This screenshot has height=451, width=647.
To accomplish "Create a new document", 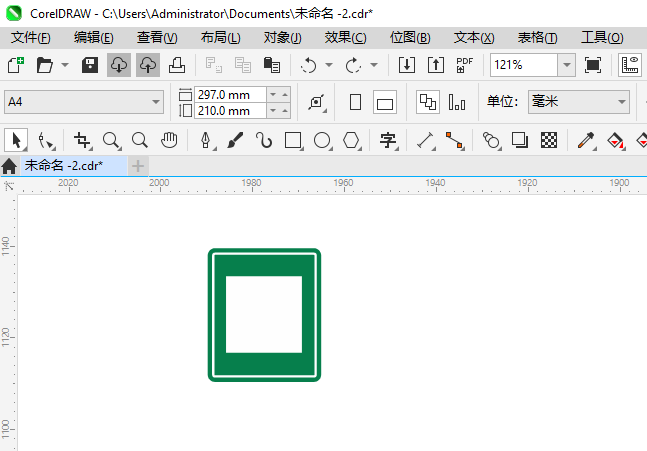I will point(16,65).
